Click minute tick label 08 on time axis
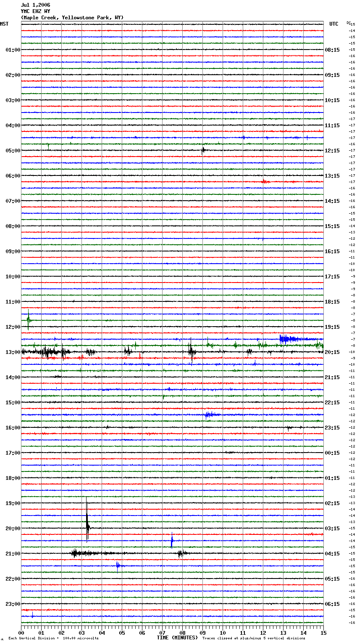Image resolution: width=357 pixels, height=644 pixels. coord(183,633)
